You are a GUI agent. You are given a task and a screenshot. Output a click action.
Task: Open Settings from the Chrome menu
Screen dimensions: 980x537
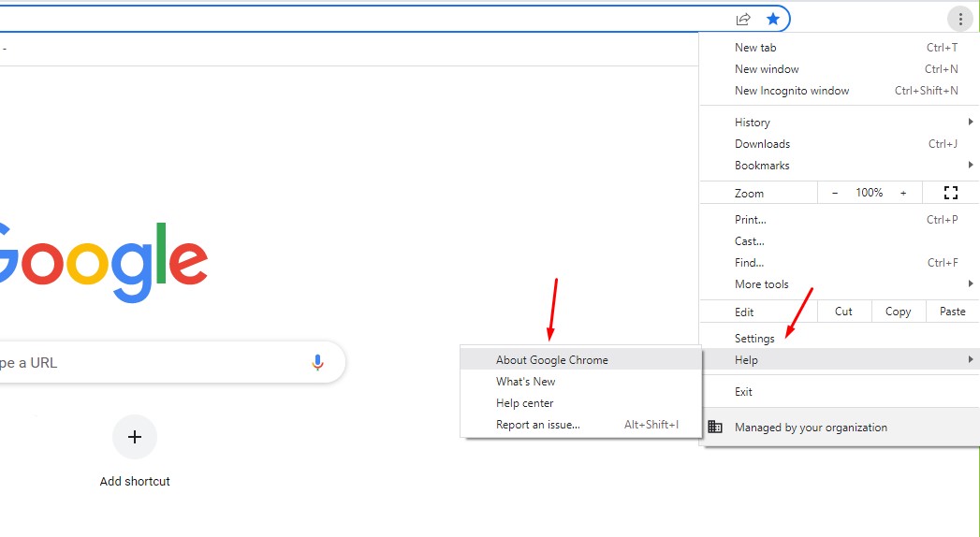(840, 339)
